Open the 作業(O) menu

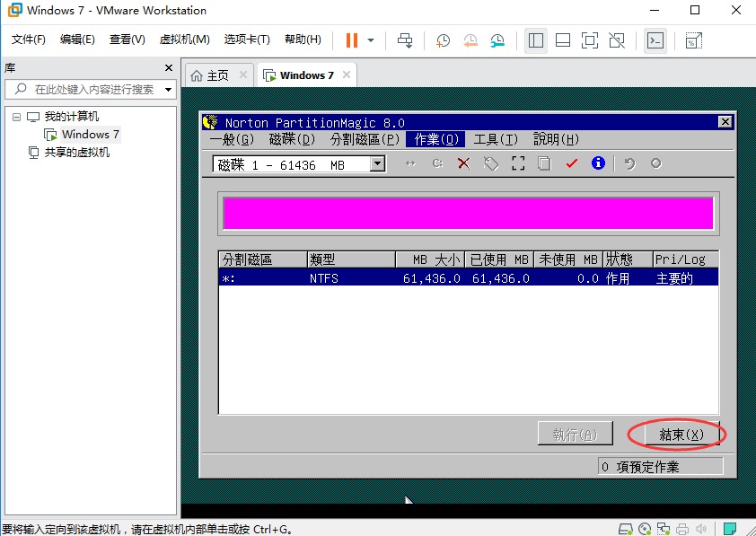[x=435, y=139]
